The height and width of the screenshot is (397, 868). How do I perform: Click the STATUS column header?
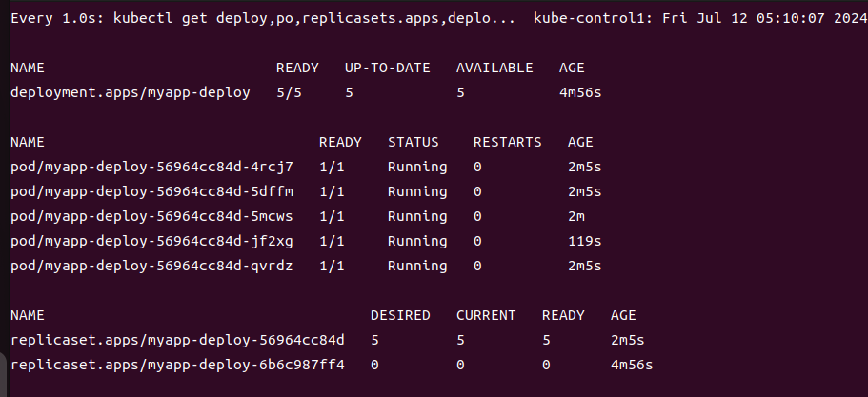point(413,142)
